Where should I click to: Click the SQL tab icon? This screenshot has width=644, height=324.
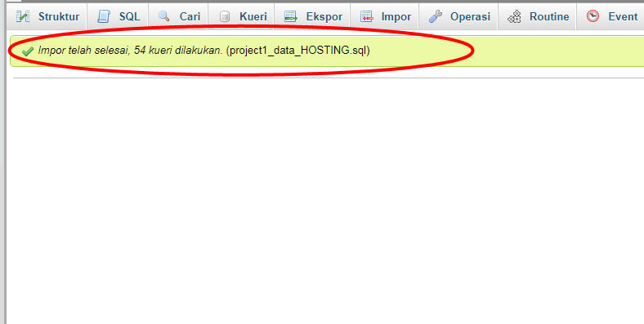104,16
